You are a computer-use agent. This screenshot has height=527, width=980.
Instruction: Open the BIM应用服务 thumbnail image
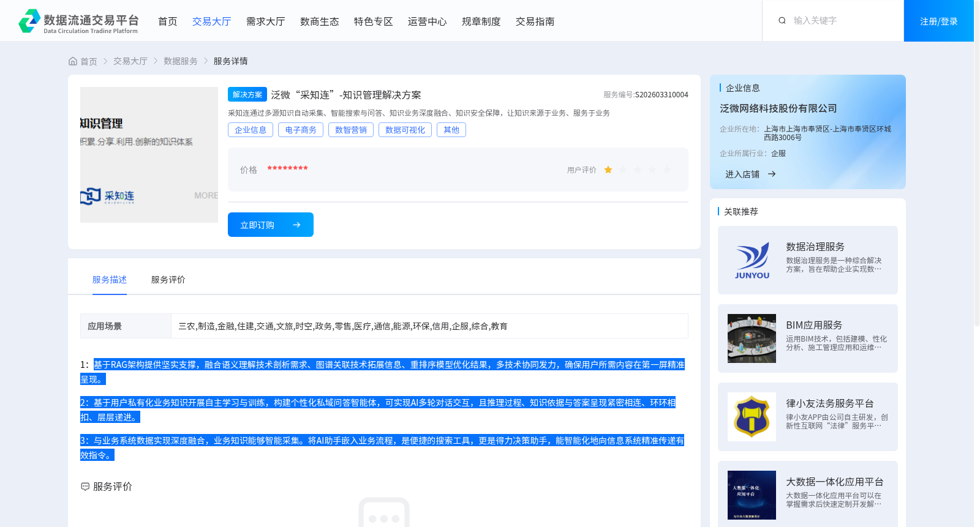752,338
